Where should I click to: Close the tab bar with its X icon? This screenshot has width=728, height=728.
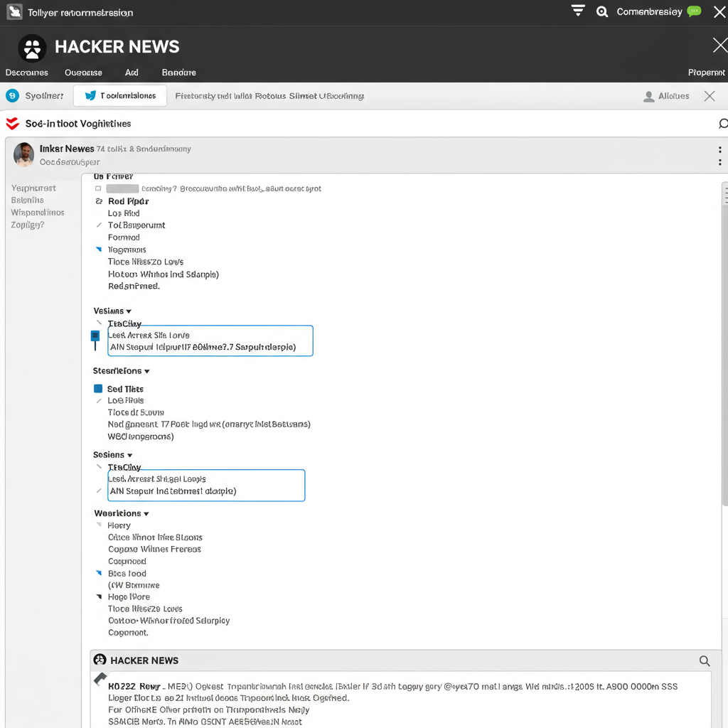[x=710, y=96]
